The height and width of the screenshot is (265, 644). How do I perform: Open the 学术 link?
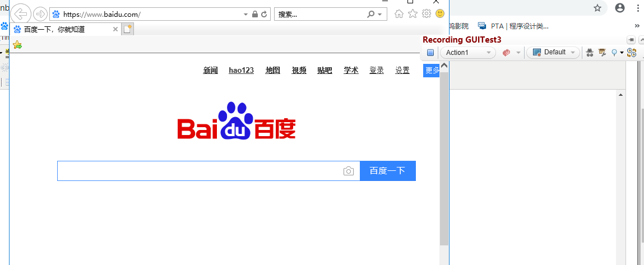click(x=351, y=70)
